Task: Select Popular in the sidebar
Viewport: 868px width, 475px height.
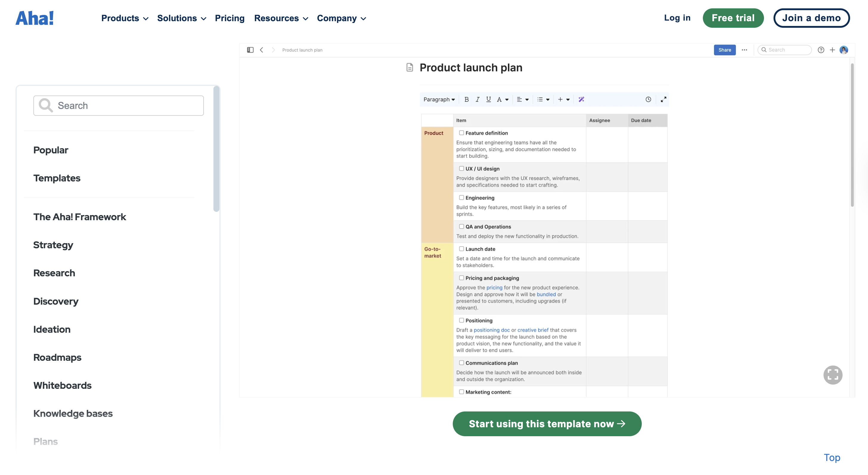Action: pyautogui.click(x=51, y=150)
